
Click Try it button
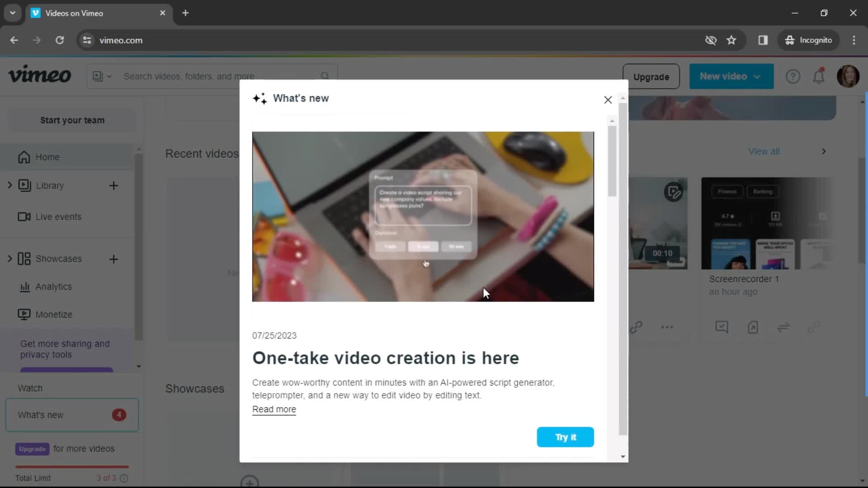pyautogui.click(x=565, y=437)
